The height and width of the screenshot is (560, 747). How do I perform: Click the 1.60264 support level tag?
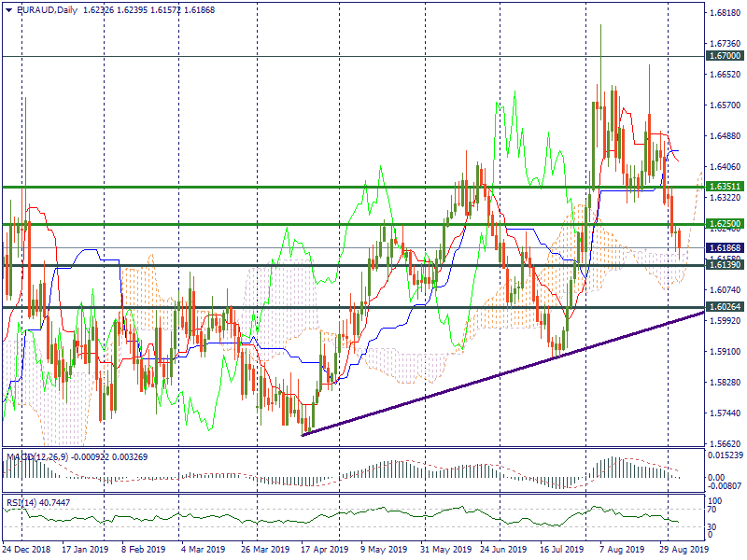point(725,307)
